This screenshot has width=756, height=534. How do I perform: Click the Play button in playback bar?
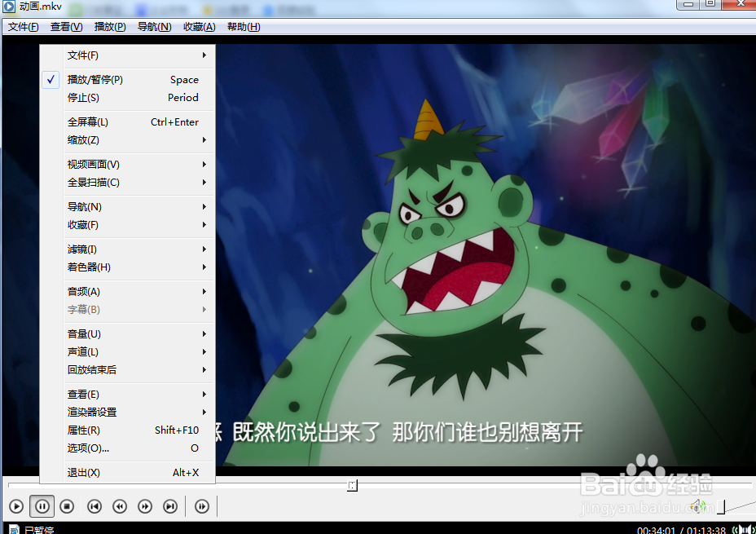tap(16, 506)
